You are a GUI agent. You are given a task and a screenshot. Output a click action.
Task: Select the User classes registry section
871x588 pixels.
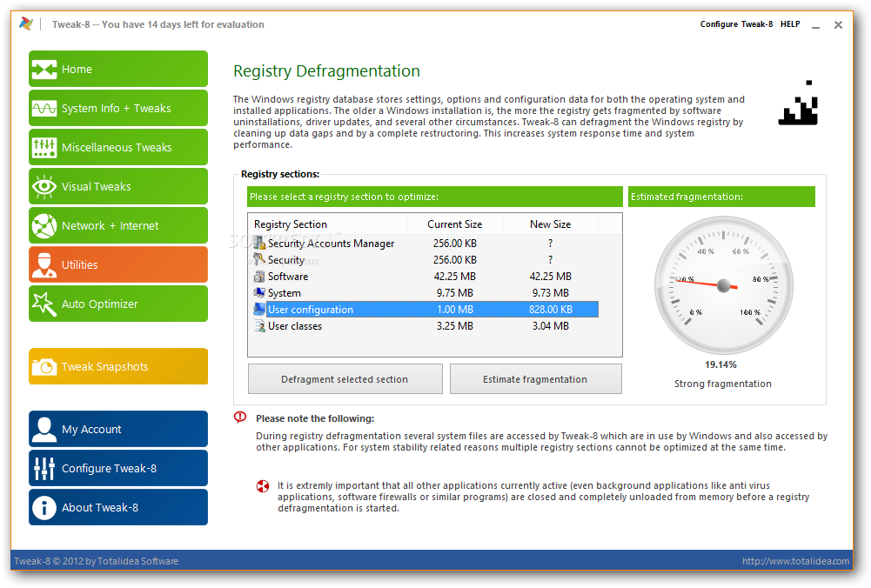coord(425,326)
